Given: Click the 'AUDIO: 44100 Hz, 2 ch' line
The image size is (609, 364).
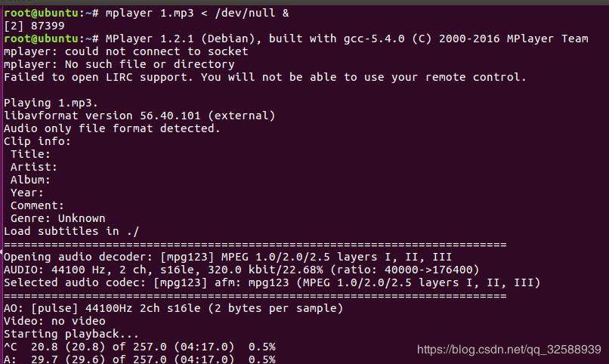Looking at the screenshot, I should (x=242, y=270).
